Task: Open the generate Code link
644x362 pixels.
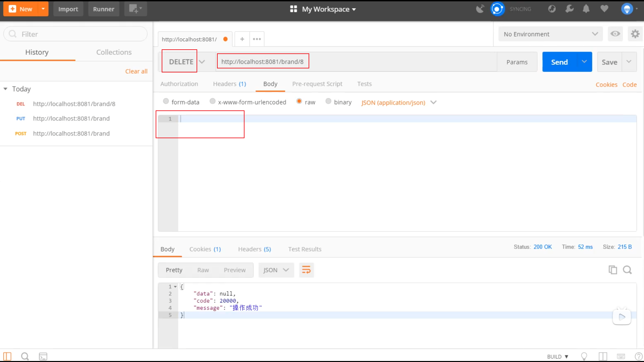Action: point(630,85)
